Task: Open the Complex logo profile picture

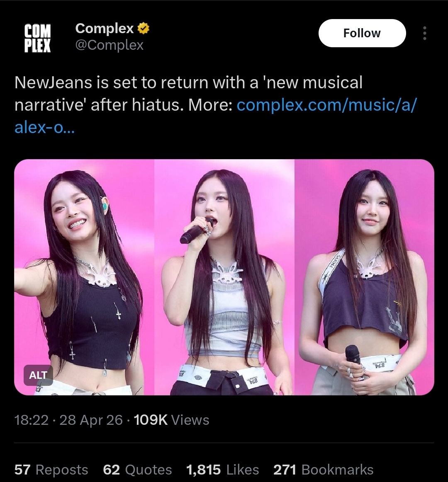Action: tap(37, 38)
